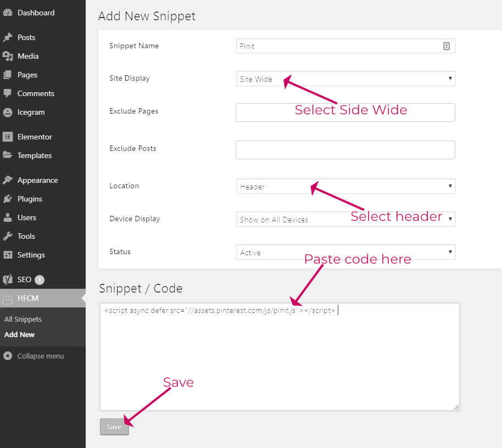Open the Device Display dropdown
This screenshot has width=502, height=448.
(x=346, y=219)
